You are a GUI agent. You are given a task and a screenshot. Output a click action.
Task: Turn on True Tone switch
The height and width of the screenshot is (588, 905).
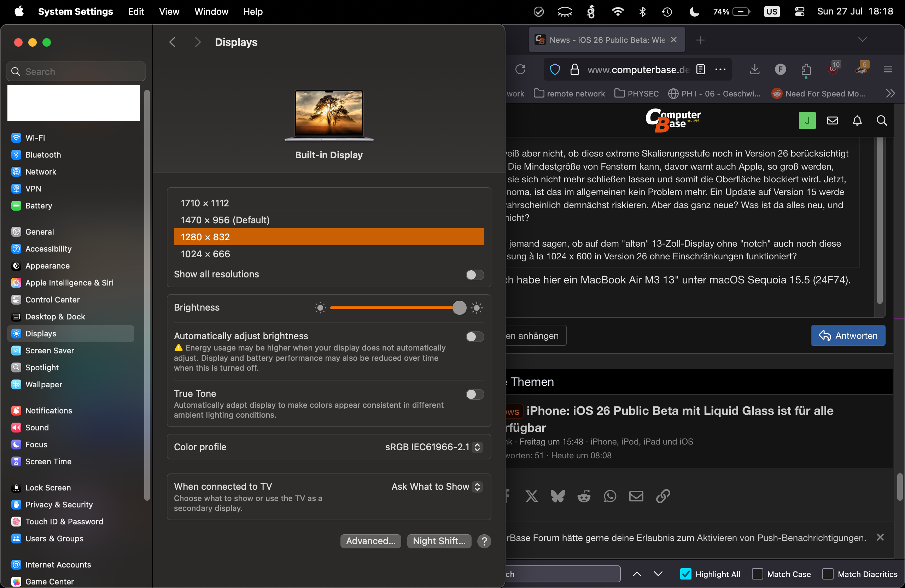point(474,395)
